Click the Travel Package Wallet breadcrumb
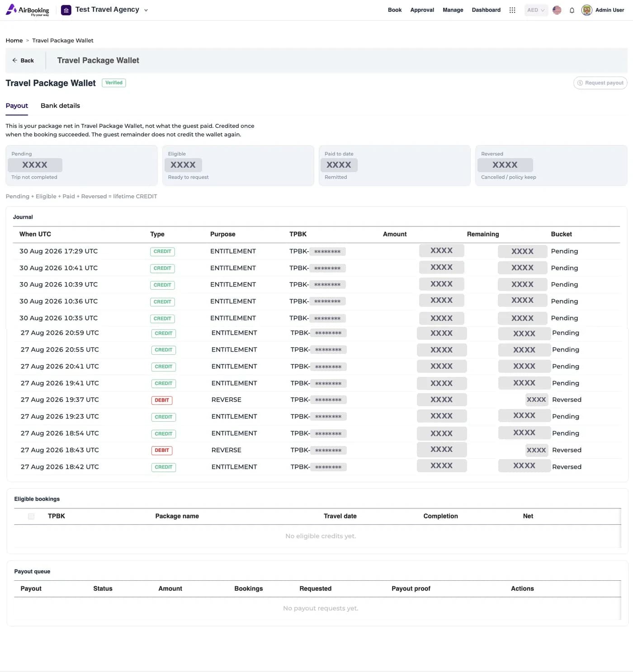This screenshot has width=633, height=672. [x=63, y=41]
